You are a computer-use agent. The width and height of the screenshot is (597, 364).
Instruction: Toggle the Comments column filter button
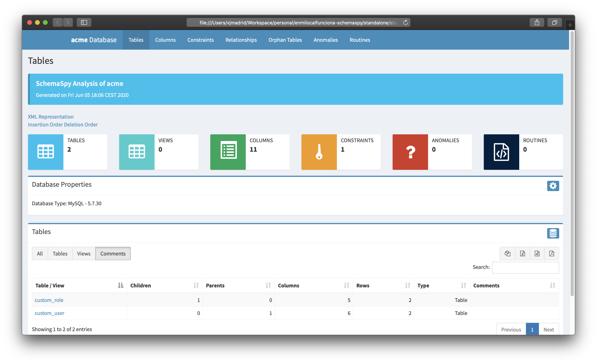click(113, 253)
